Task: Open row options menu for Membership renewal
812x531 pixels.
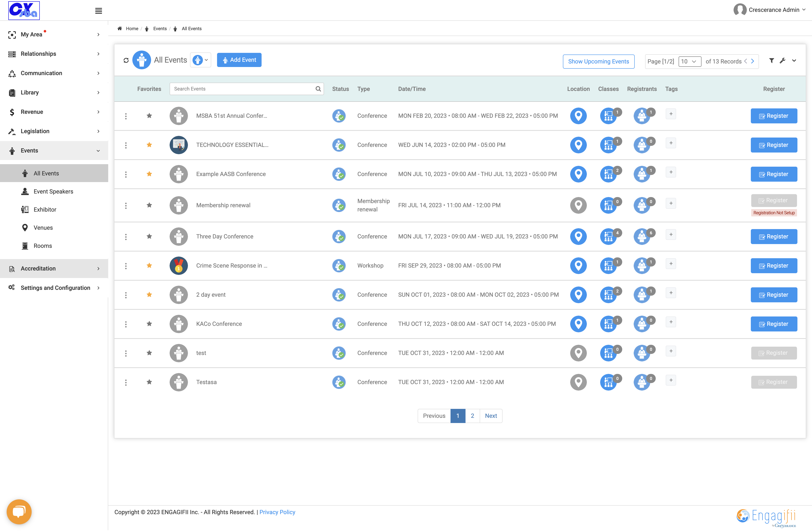Action: [126, 205]
